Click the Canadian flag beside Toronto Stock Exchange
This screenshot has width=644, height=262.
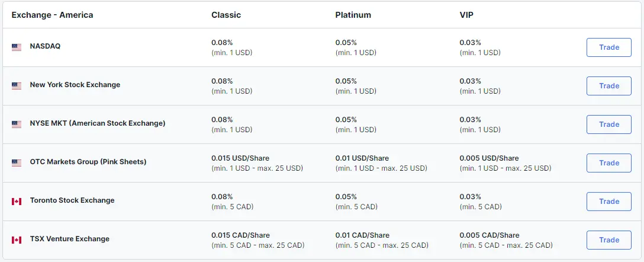tap(17, 201)
